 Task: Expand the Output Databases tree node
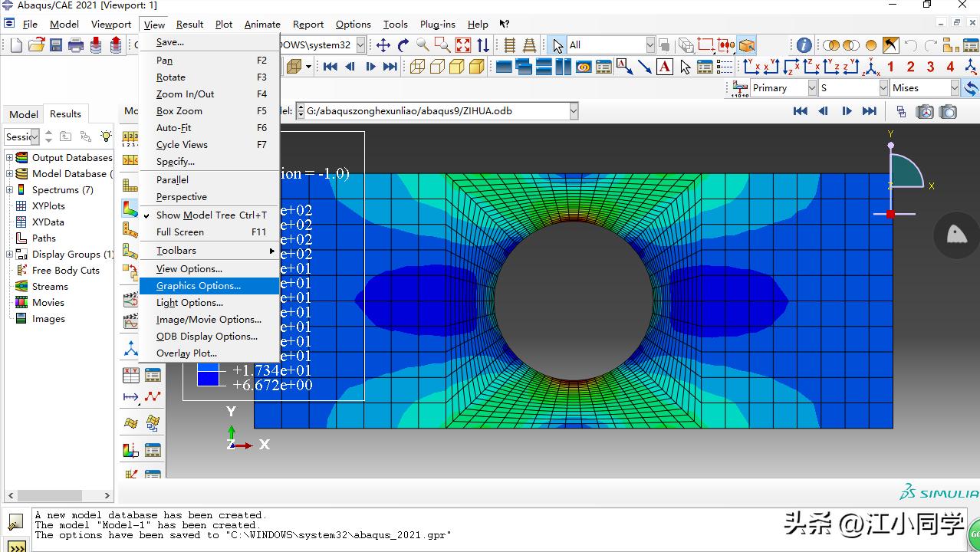(x=10, y=158)
